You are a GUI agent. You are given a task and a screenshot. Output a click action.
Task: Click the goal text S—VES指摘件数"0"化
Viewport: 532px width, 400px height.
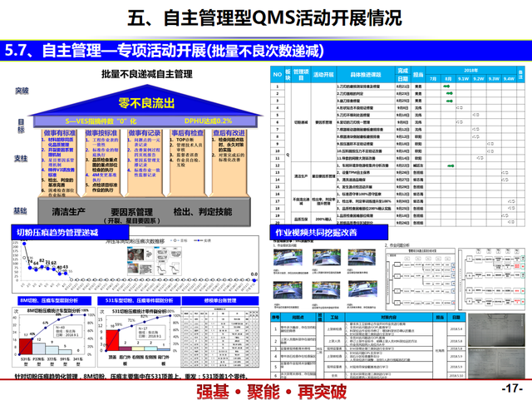[101, 121]
